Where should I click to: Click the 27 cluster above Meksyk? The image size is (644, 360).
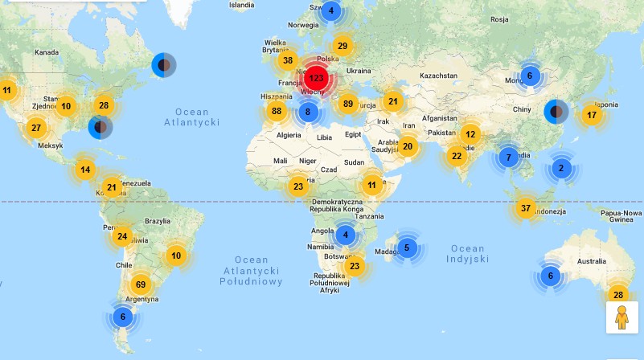(35, 127)
